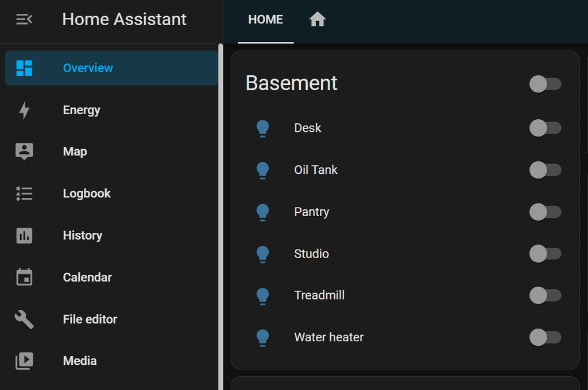Enable the Water heater toggle

pyautogui.click(x=545, y=337)
